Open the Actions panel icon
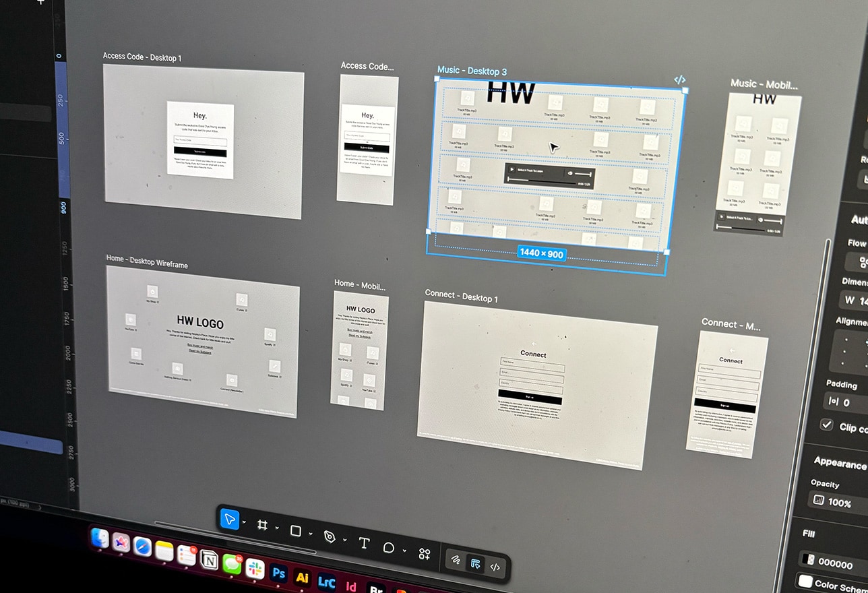The image size is (868, 593). (x=425, y=553)
